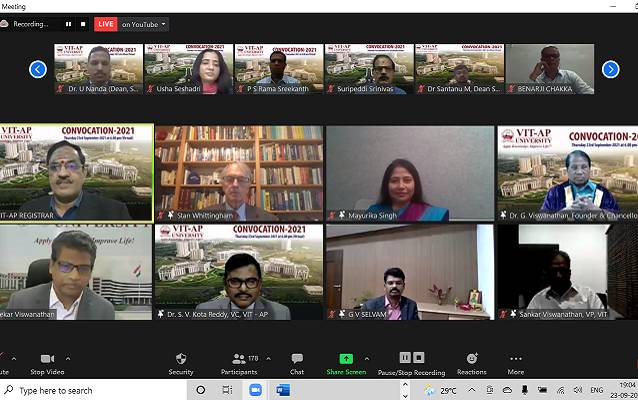The height and width of the screenshot is (400, 638).
Task: Open Microsoft Word from the taskbar
Action: 282,390
